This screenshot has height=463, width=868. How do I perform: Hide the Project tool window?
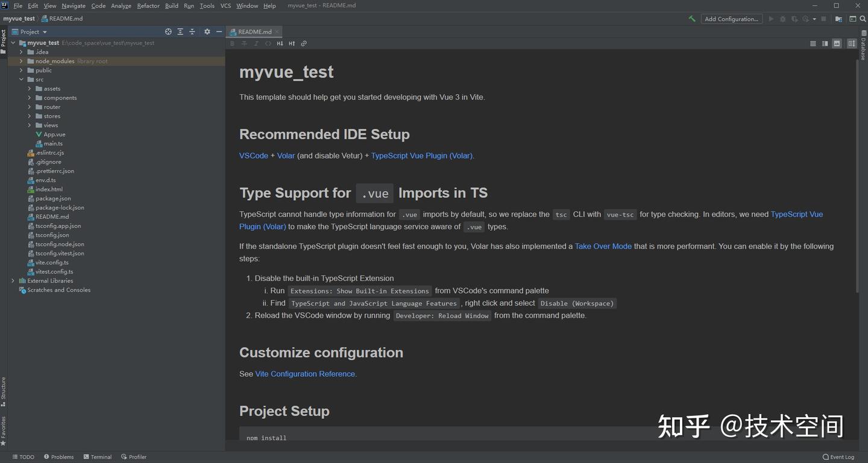coord(219,32)
